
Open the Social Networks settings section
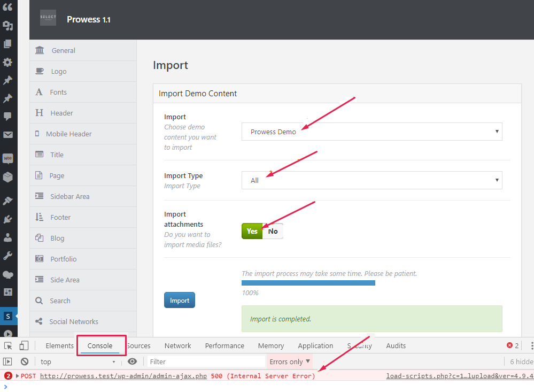click(74, 321)
